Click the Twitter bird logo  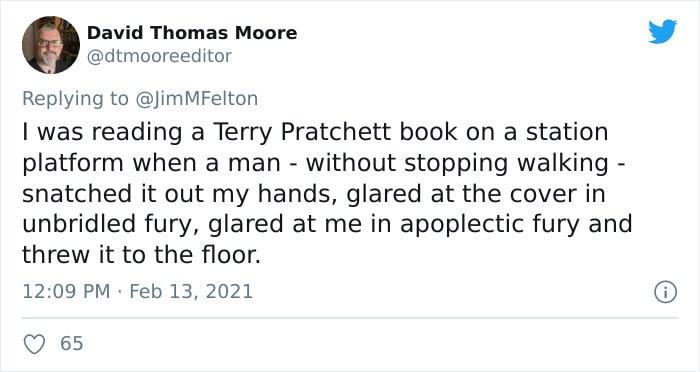pos(662,31)
